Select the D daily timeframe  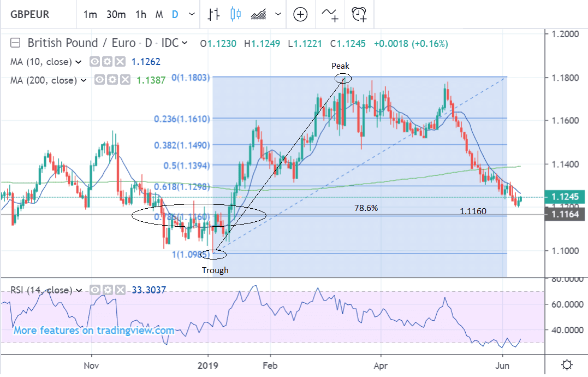coord(175,15)
